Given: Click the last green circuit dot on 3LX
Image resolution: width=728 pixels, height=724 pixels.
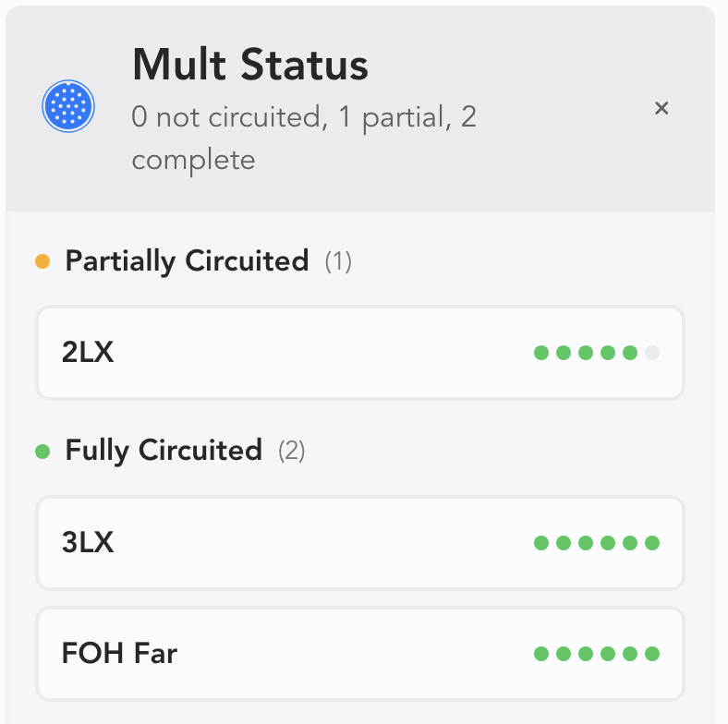Looking at the screenshot, I should (652, 543).
